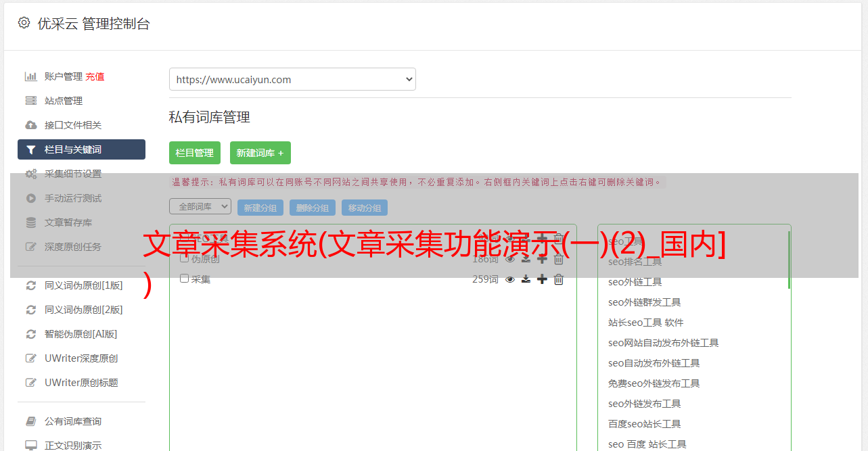The width and height of the screenshot is (868, 451).
Task: Open 同义词伪原创[1版]
Action: click(84, 285)
